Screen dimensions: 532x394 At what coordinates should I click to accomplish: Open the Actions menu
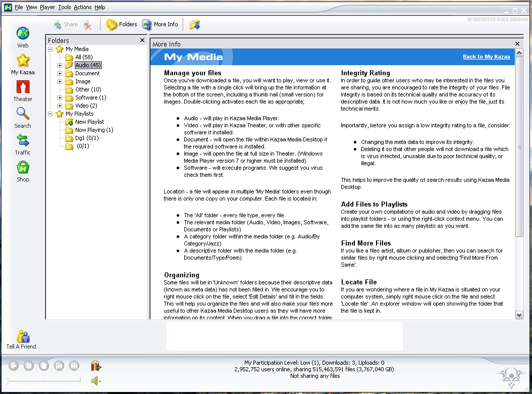pyautogui.click(x=83, y=7)
